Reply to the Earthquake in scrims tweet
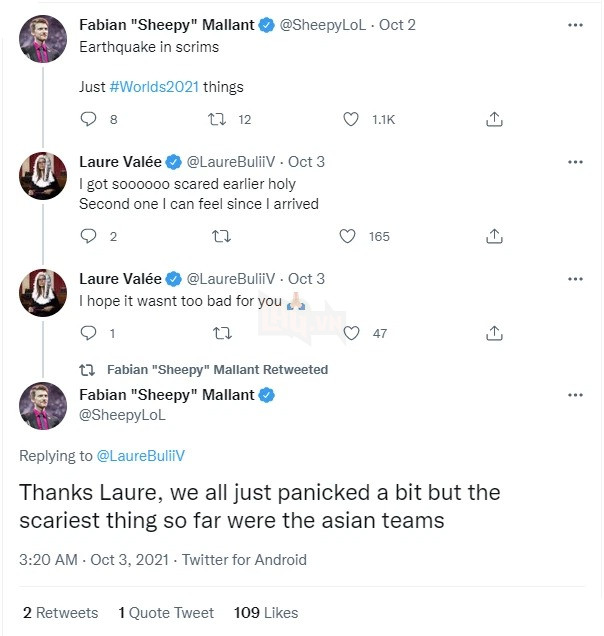Image resolution: width=604 pixels, height=636 pixels. point(89,119)
